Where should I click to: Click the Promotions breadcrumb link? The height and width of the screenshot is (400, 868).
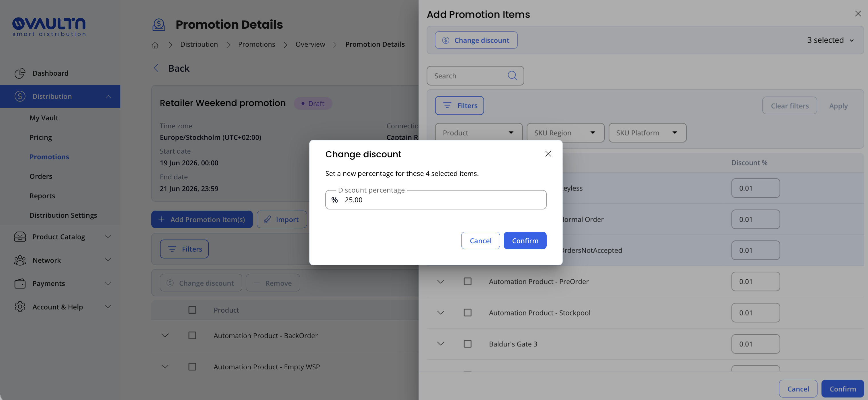[x=257, y=44]
